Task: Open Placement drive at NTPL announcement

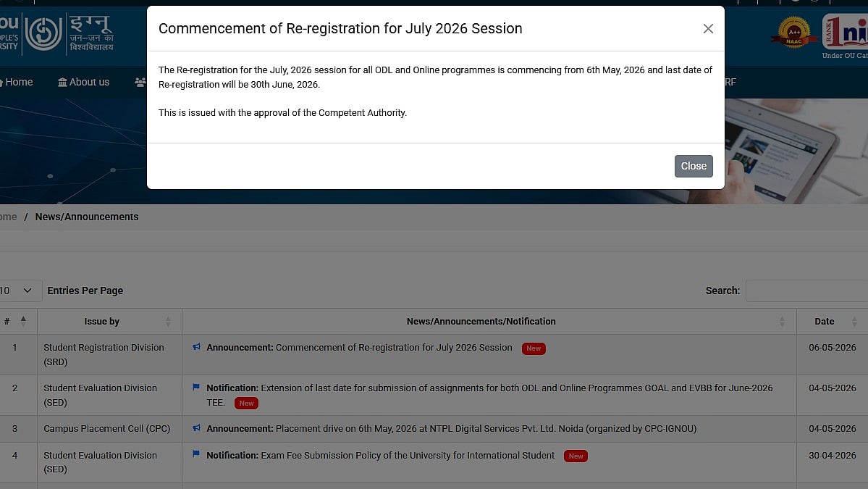Action: coord(451,429)
